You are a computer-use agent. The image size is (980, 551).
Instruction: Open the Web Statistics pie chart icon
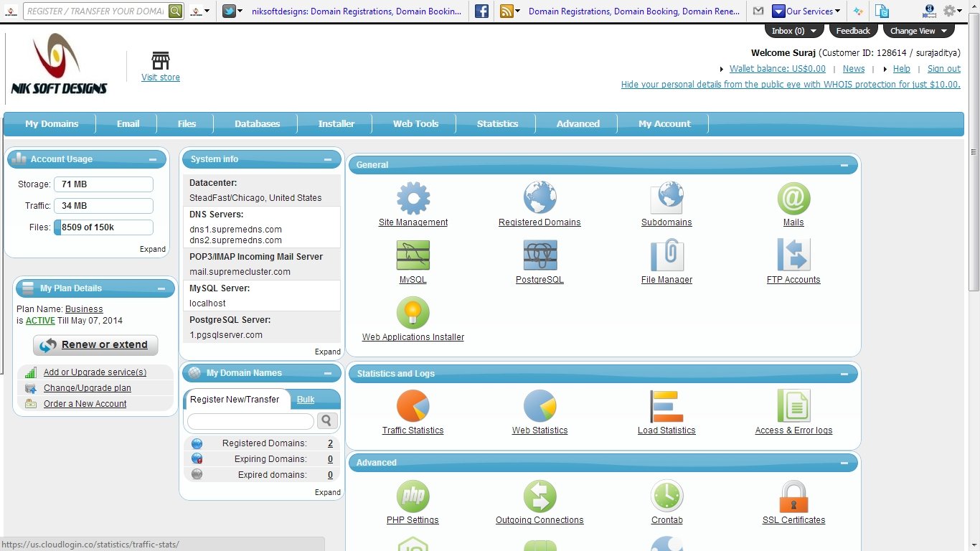[540, 406]
